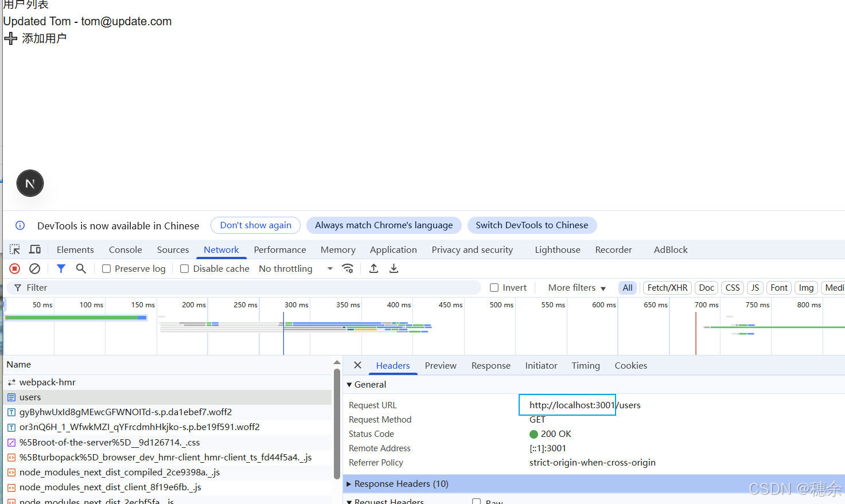845x504 pixels.
Task: Click the import HAR upload icon
Action: click(373, 268)
